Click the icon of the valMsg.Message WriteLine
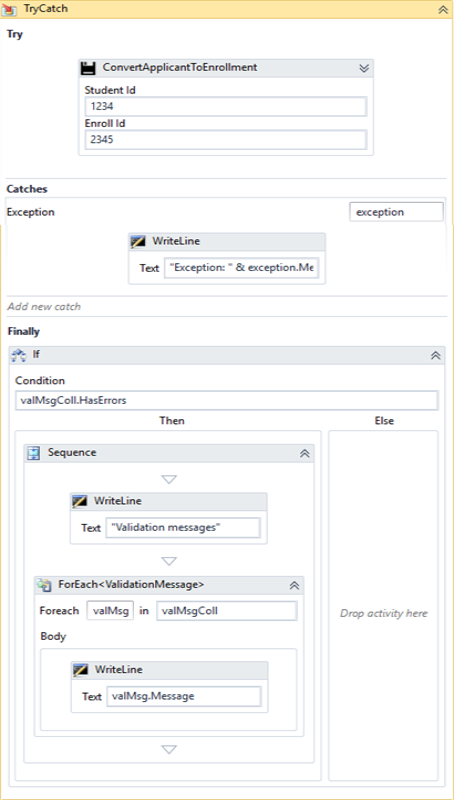 coord(82,670)
